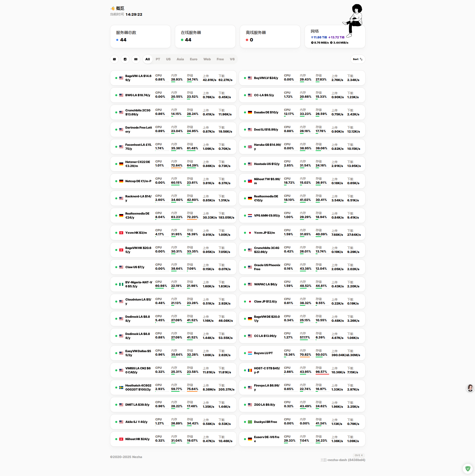
Task: Click the floating avatar widget icon
Action: pos(470,388)
